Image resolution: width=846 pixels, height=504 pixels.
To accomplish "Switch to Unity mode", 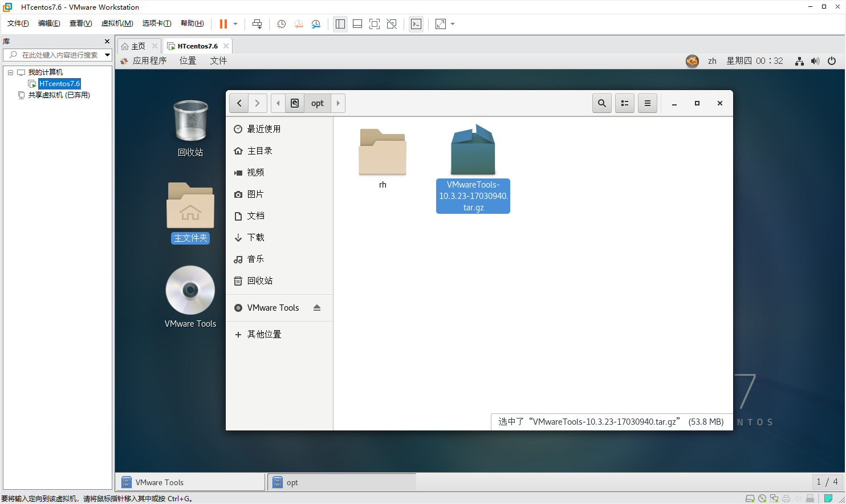I will point(392,24).
